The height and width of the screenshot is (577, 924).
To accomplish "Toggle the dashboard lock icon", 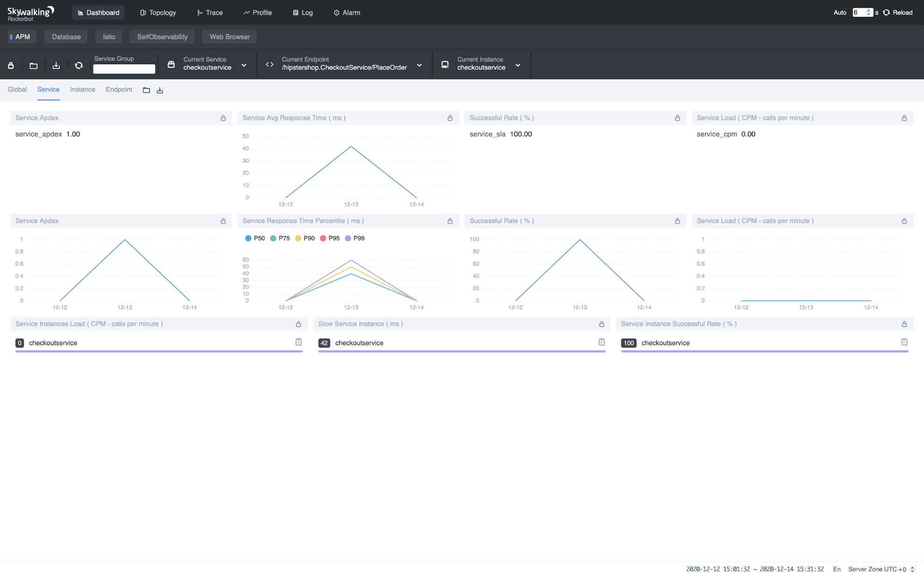I will tap(11, 65).
